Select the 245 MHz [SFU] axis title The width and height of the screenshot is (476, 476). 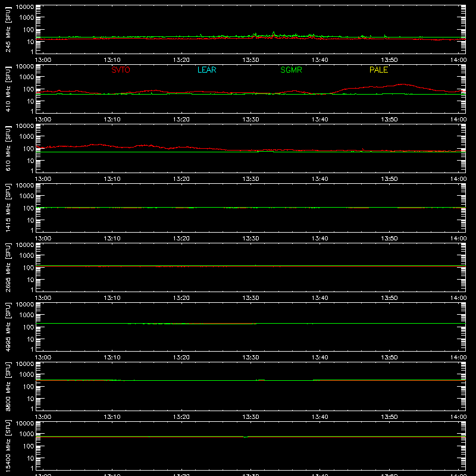pos(8,29)
